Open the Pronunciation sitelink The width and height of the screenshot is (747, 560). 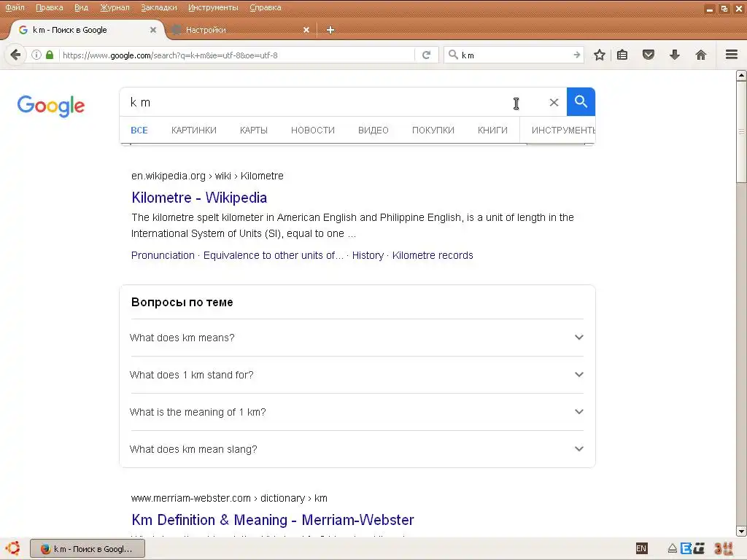(163, 255)
